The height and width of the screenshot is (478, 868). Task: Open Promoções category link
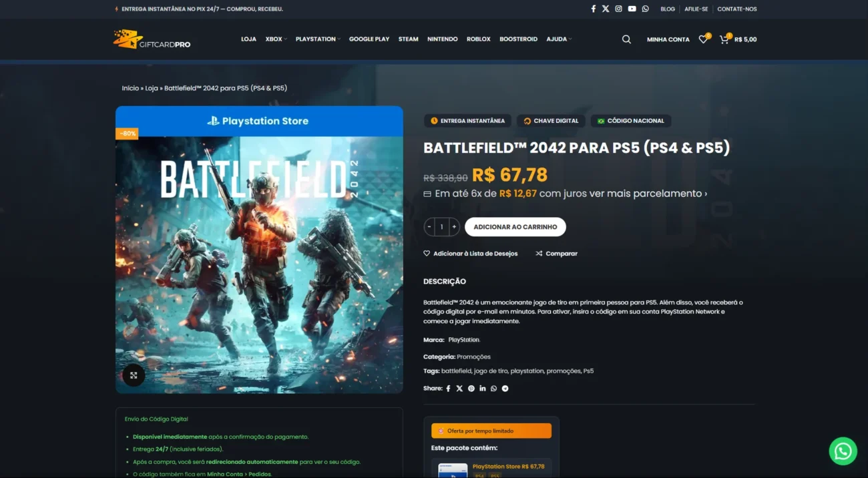pyautogui.click(x=473, y=356)
